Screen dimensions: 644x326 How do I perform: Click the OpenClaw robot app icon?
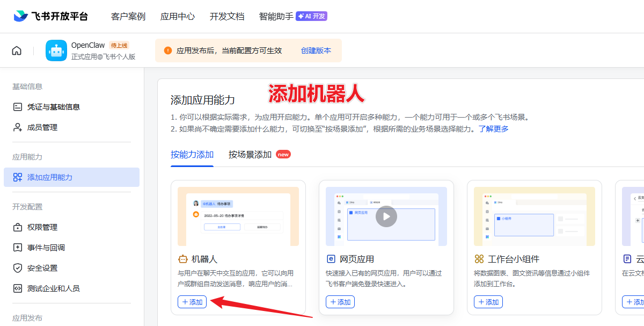coord(56,50)
